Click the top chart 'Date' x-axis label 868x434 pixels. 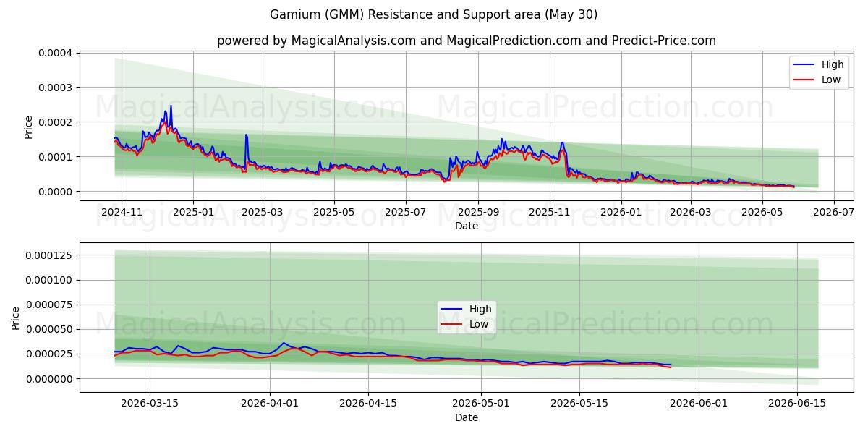[x=467, y=226]
